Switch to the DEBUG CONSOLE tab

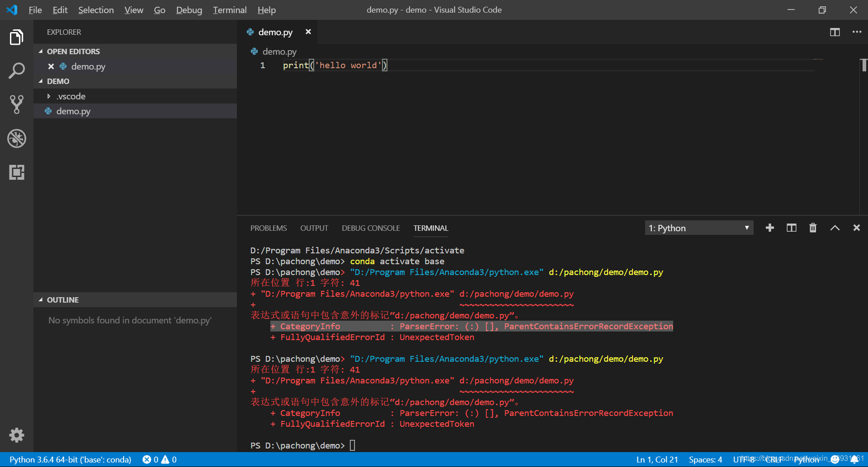point(371,228)
